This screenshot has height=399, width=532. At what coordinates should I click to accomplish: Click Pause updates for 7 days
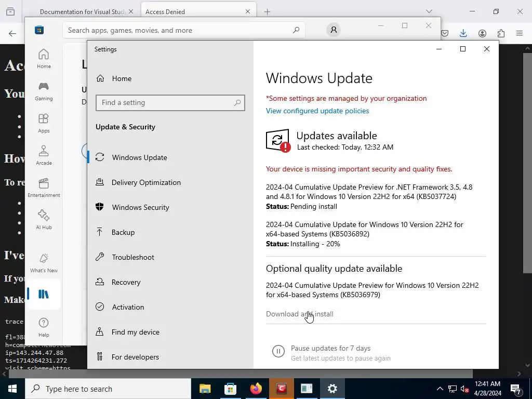click(x=330, y=349)
